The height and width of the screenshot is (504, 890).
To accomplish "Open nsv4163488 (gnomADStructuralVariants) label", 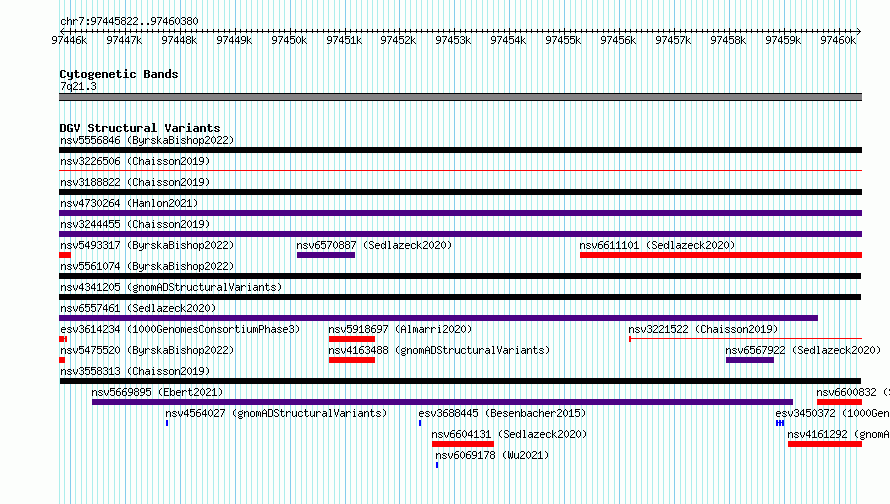I will coord(439,350).
